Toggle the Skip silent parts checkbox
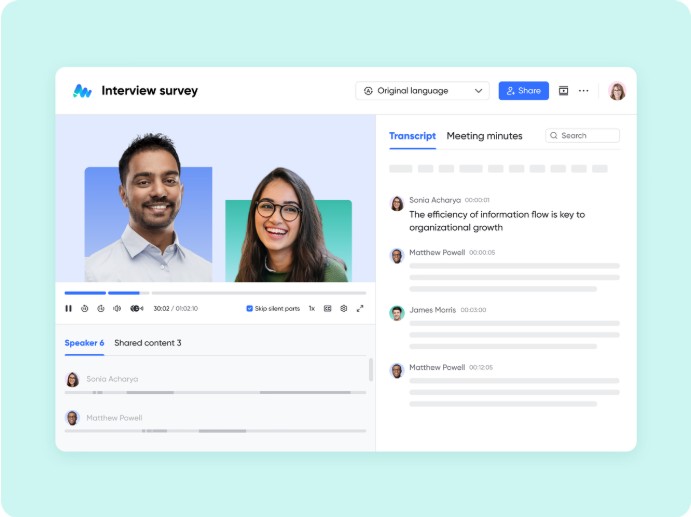The height and width of the screenshot is (517, 691). [250, 309]
